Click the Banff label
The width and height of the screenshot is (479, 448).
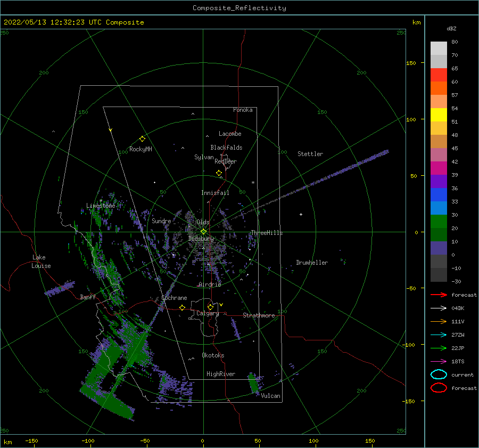pos(88,297)
